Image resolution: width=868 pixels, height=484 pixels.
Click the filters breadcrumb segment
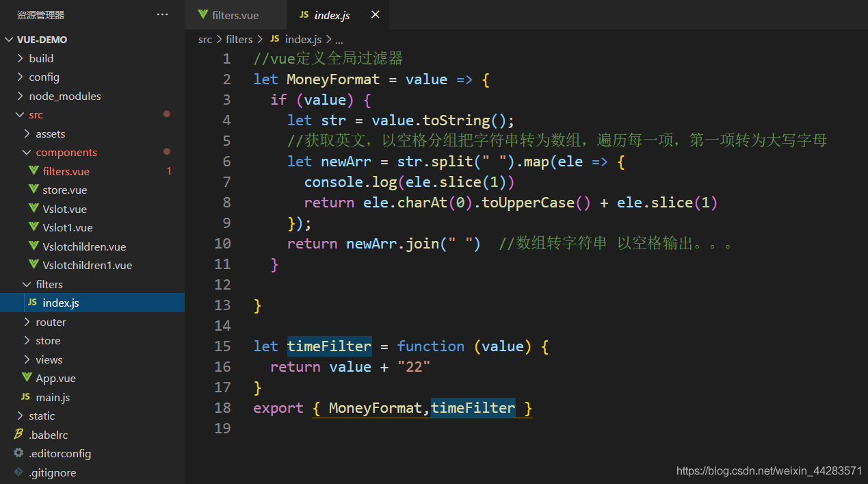239,40
